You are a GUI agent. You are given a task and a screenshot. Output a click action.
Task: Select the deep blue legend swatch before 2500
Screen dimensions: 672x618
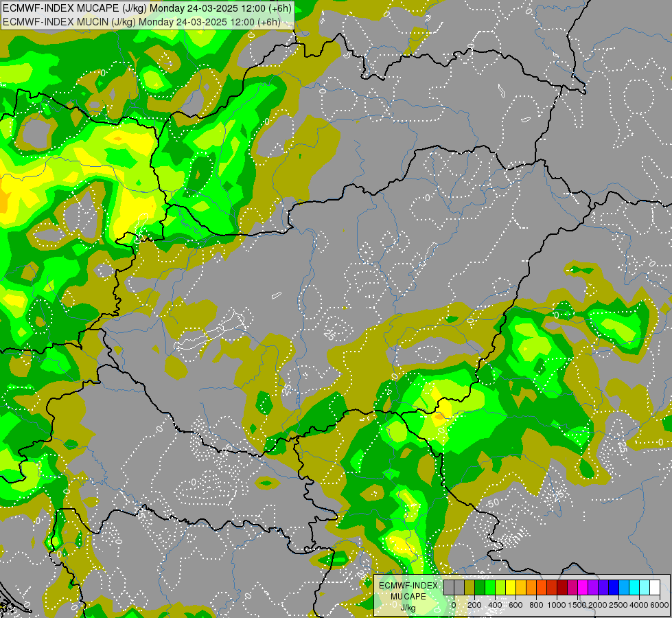pyautogui.click(x=614, y=588)
